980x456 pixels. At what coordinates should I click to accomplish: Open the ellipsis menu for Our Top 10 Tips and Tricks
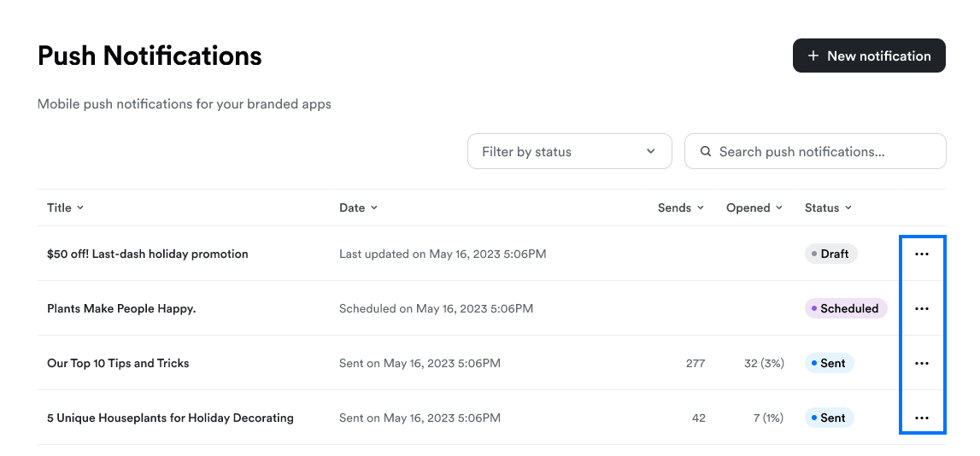point(921,363)
